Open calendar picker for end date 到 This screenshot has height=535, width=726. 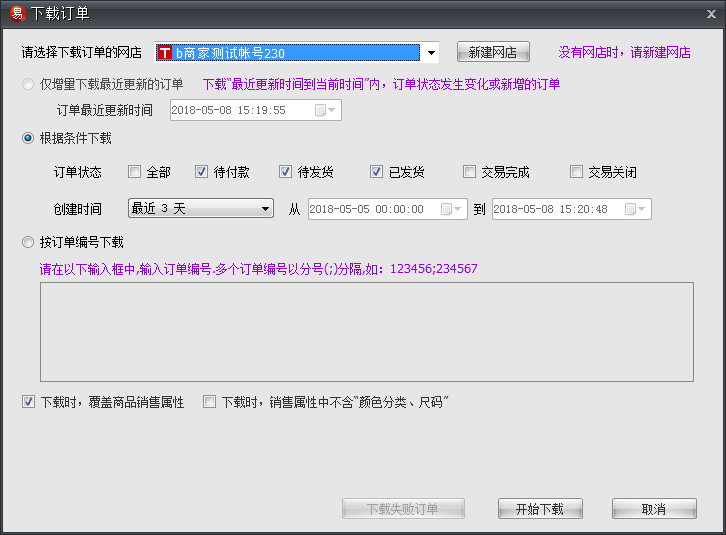pyautogui.click(x=635, y=209)
